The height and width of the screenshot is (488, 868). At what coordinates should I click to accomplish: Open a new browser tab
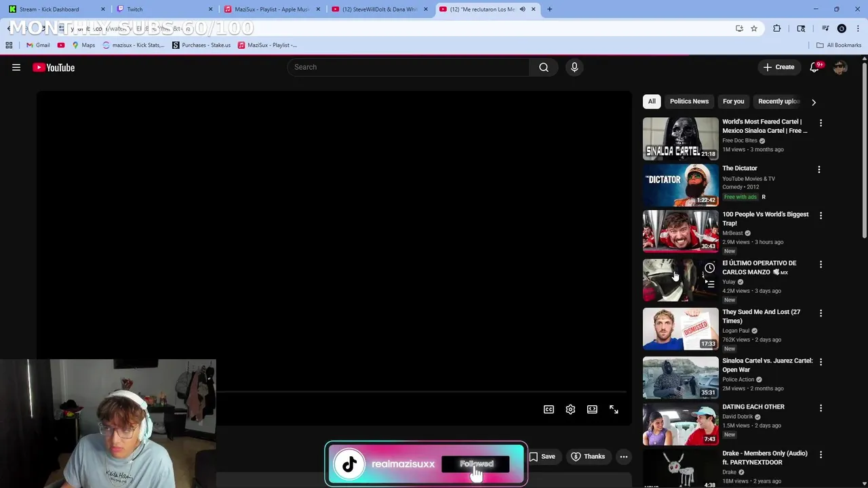tap(549, 9)
